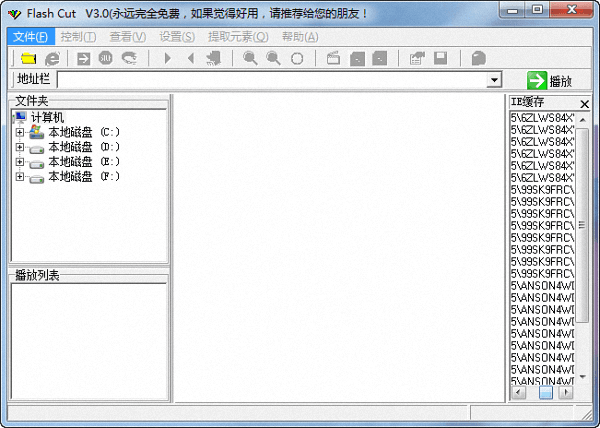
Task: Select 本地磁盘 (C:) in folder tree
Action: [84, 132]
